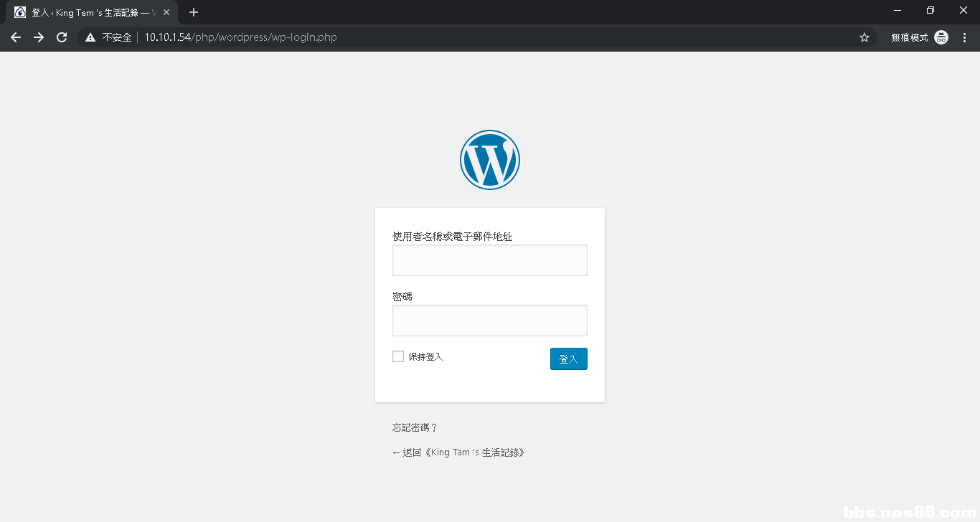This screenshot has width=980, height=522.
Task: Click the browser forward arrow
Action: tap(39, 37)
